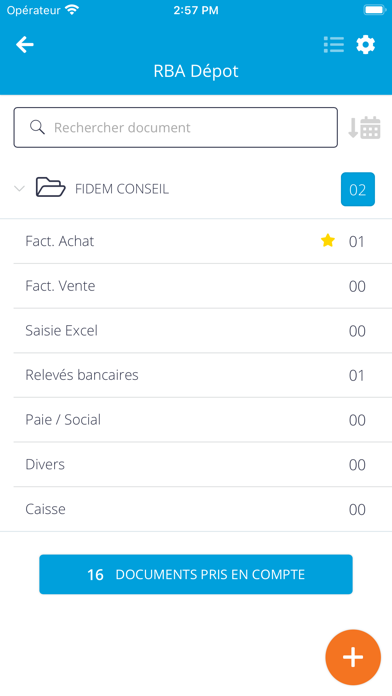Select the Saisie Excel row
The image size is (392, 696).
click(196, 331)
